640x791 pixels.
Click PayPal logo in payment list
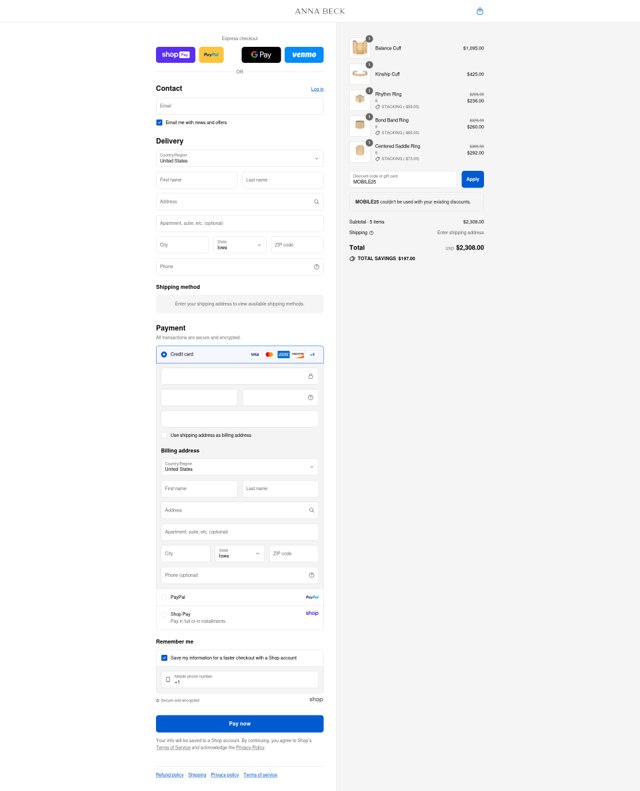pos(312,597)
